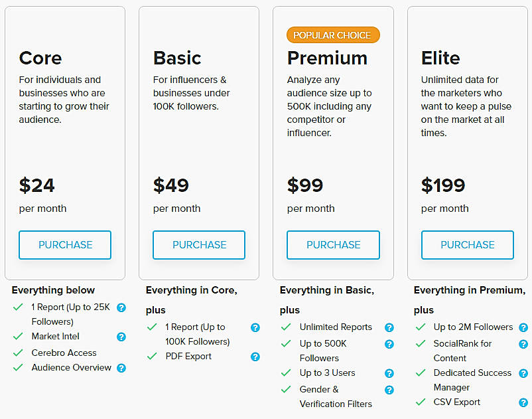532x419 pixels.
Task: Open help for Core 25K Followers report
Action: [x=121, y=307]
